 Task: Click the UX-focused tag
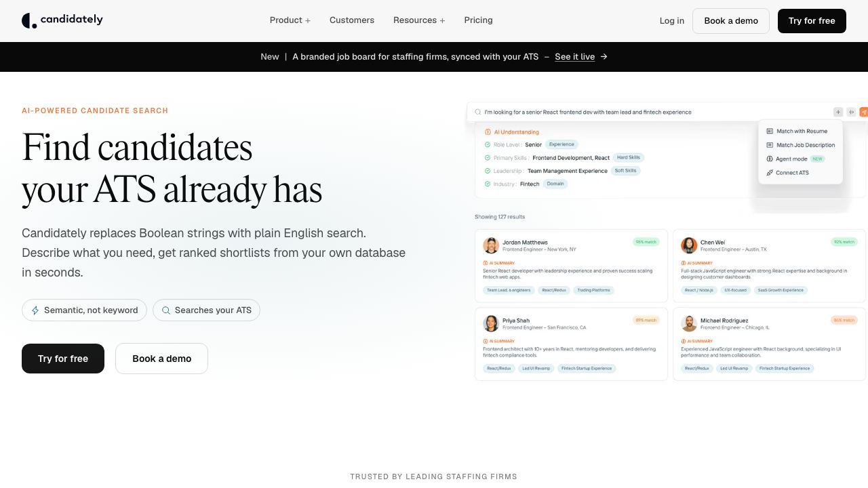point(735,290)
